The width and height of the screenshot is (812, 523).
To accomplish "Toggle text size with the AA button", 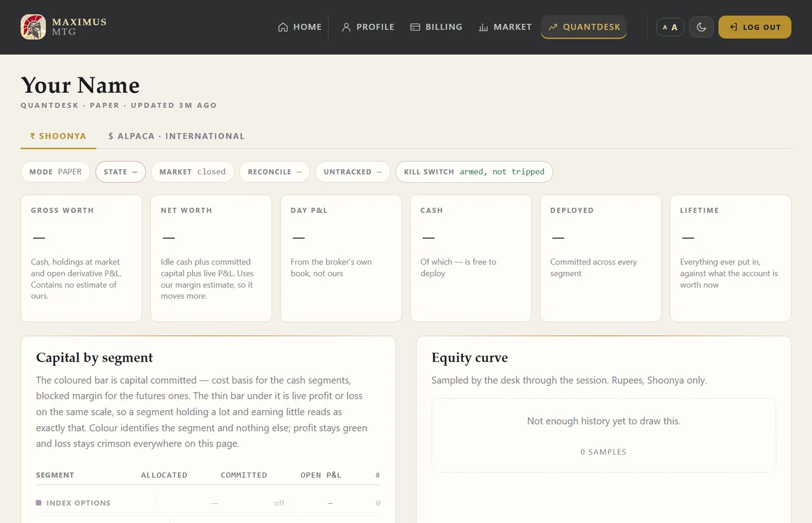I will 670,27.
